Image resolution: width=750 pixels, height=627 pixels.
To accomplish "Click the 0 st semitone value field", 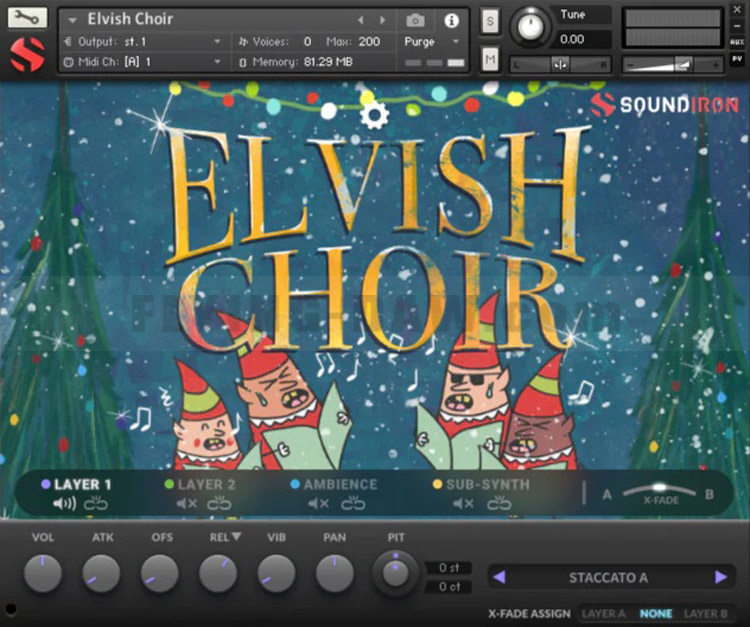I will pyautogui.click(x=449, y=568).
